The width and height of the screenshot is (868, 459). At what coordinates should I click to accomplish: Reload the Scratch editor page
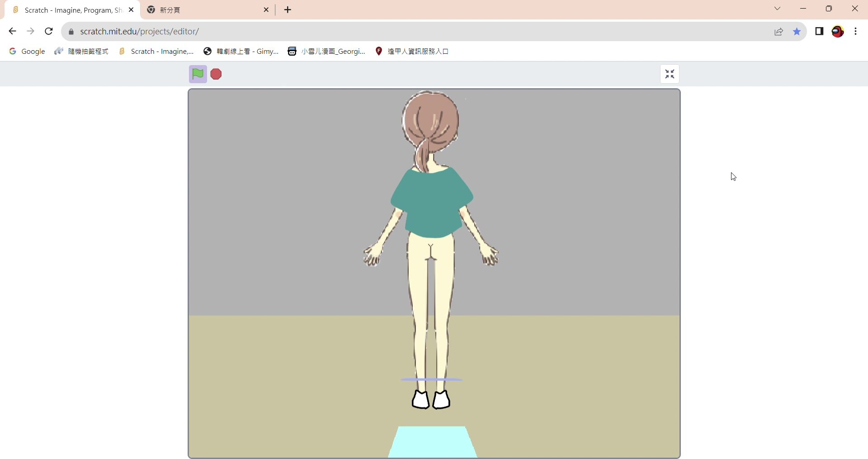[49, 31]
